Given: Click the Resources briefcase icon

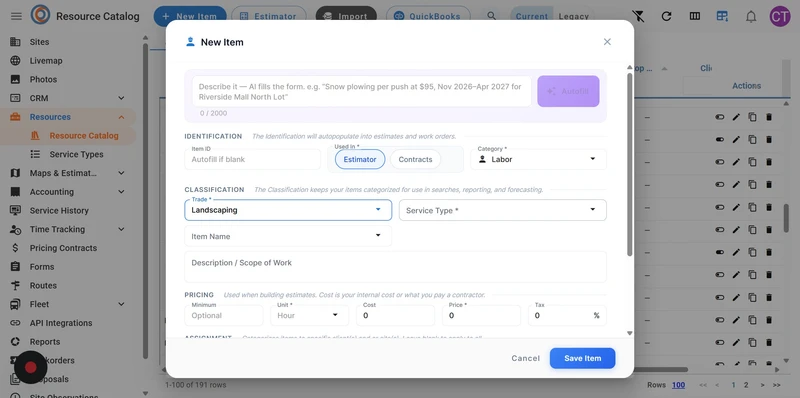Looking at the screenshot, I should pos(15,117).
